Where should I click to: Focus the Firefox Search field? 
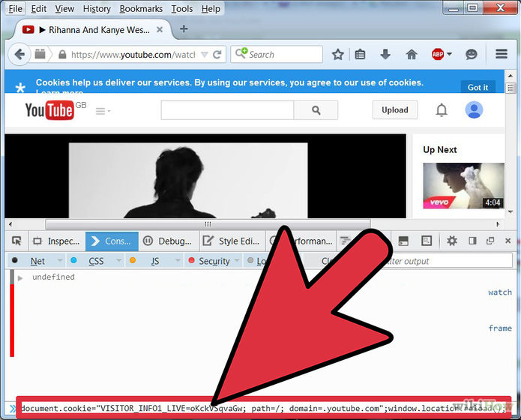click(277, 55)
